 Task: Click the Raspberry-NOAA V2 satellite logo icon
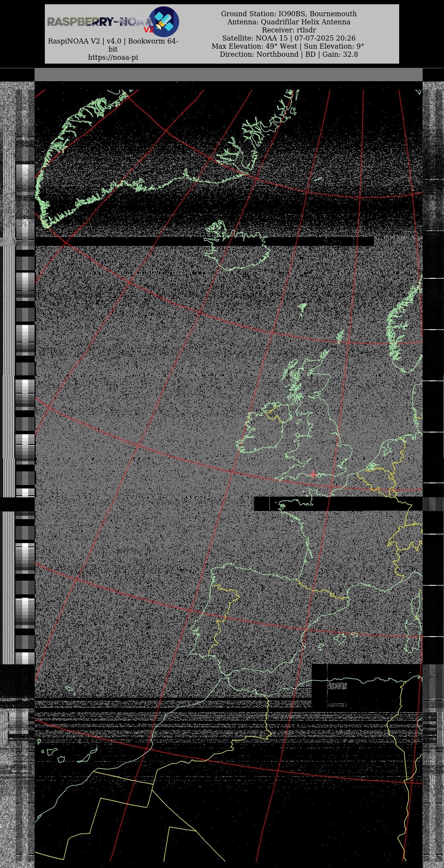pos(164,21)
